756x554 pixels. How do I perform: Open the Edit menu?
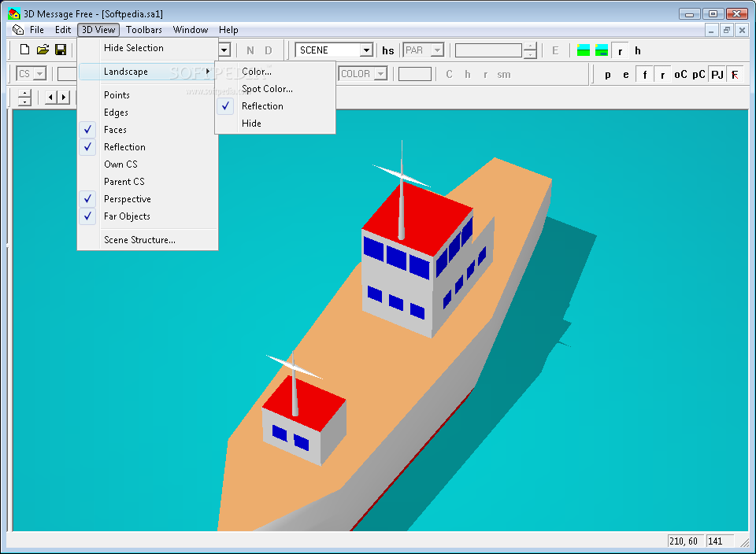coord(63,30)
